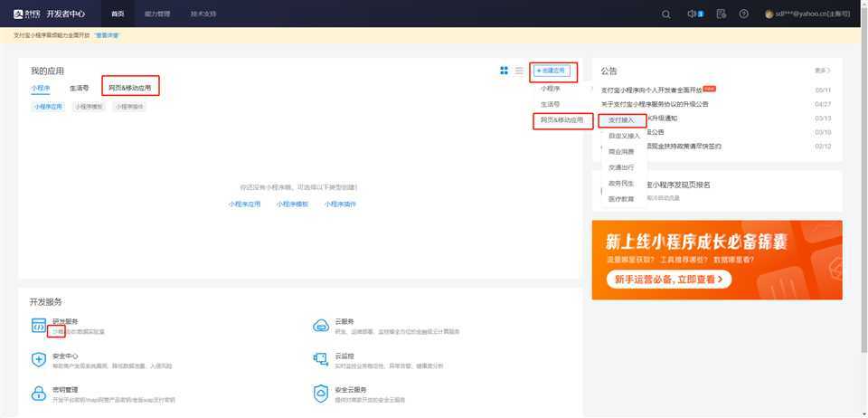Click the 小程序发现页报名 card
This screenshot has width=868, height=418.
717,191
